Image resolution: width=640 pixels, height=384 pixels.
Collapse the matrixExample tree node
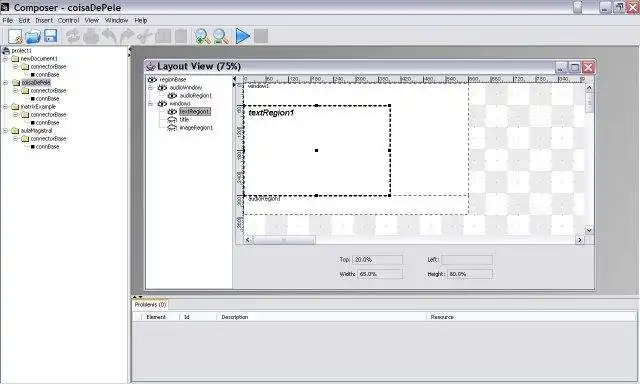5,107
